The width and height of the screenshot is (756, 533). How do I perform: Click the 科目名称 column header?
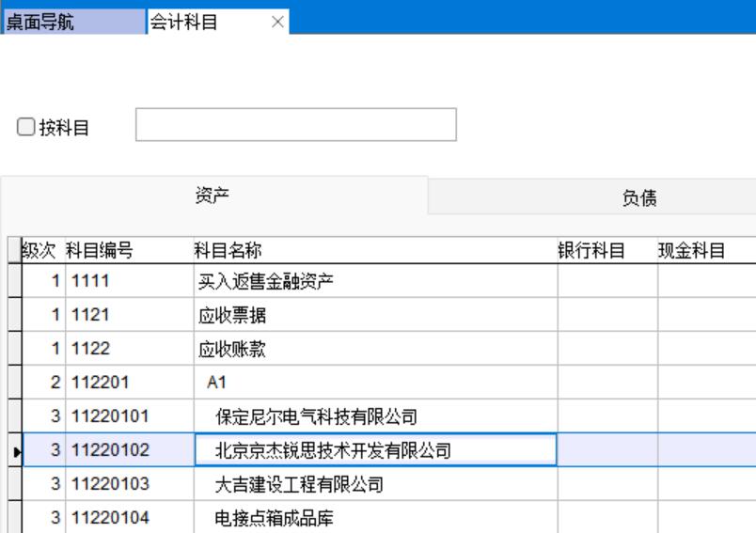(228, 249)
